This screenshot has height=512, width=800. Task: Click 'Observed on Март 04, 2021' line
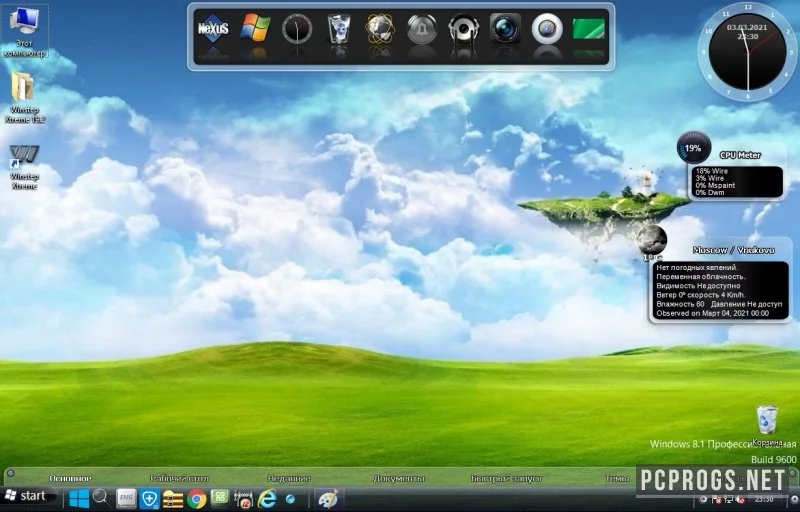[x=712, y=313]
